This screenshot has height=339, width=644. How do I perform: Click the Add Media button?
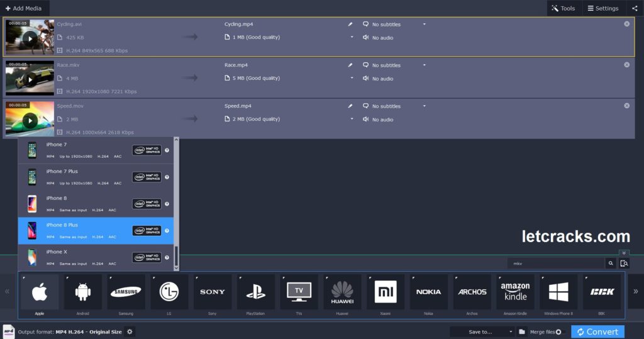click(23, 8)
